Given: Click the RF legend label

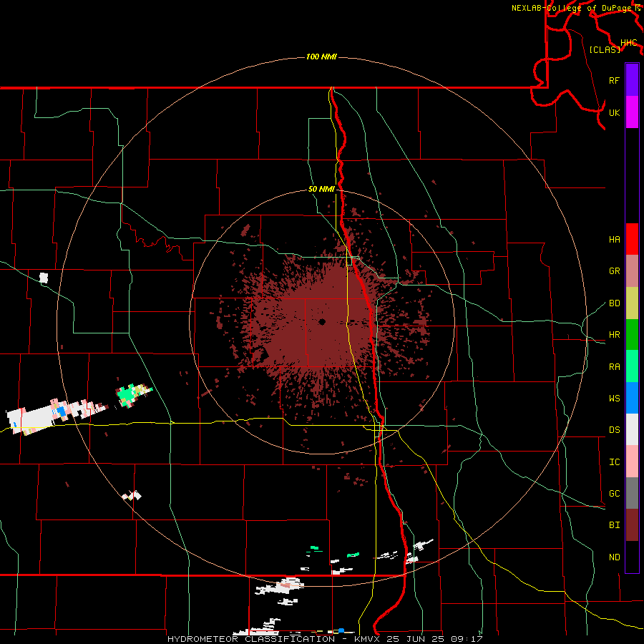Looking at the screenshot, I should 614,80.
